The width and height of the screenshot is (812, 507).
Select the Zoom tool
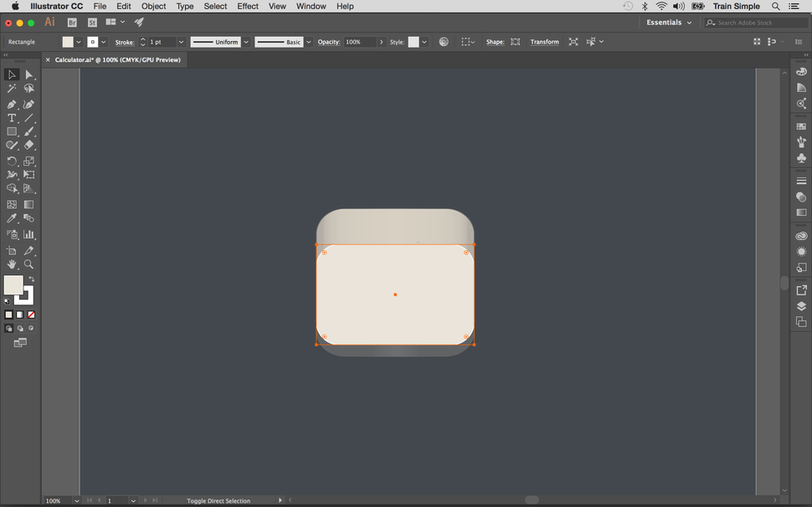[x=28, y=263]
